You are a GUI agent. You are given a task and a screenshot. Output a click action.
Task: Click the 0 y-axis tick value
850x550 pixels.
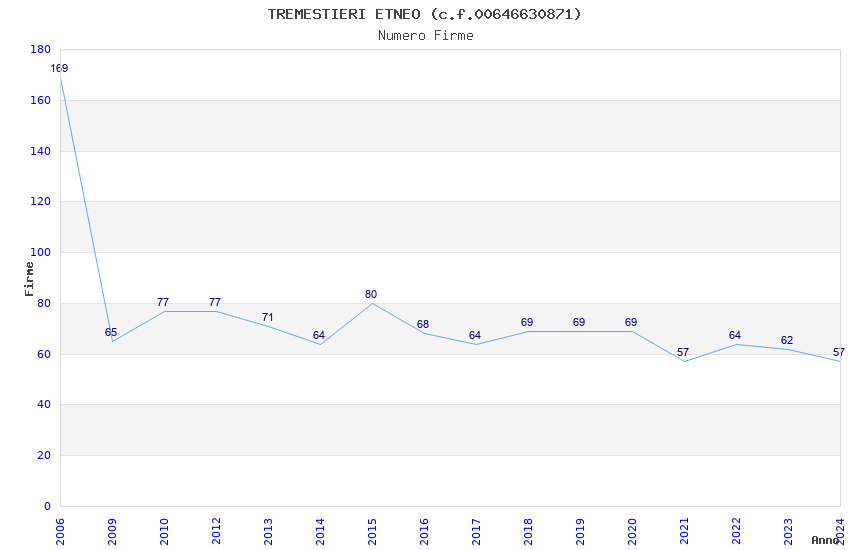click(x=48, y=506)
